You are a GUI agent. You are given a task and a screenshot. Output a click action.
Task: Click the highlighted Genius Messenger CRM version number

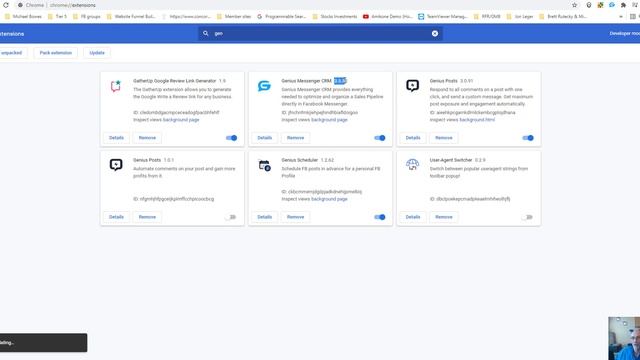tap(340, 81)
